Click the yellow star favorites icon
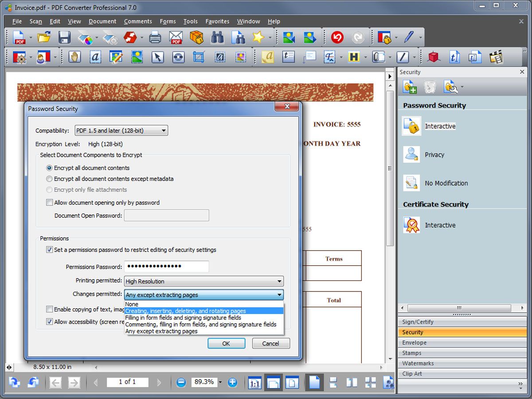Screen dimensions: 532x399 258,37
